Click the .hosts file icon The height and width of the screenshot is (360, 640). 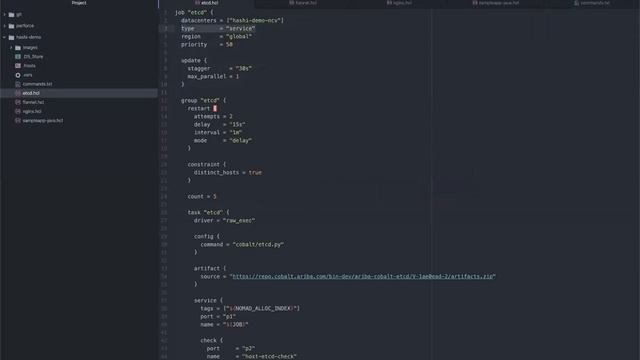pos(18,65)
